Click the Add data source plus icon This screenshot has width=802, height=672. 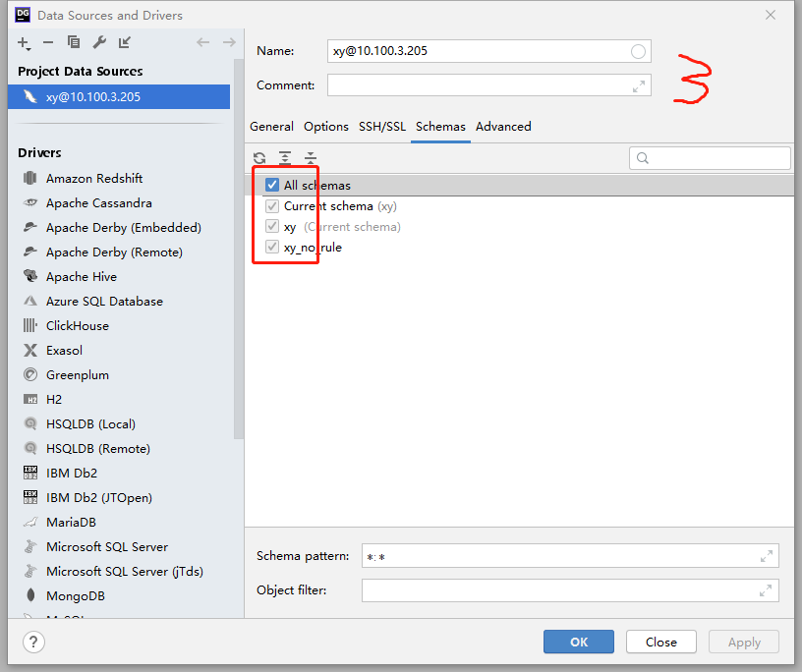(24, 43)
